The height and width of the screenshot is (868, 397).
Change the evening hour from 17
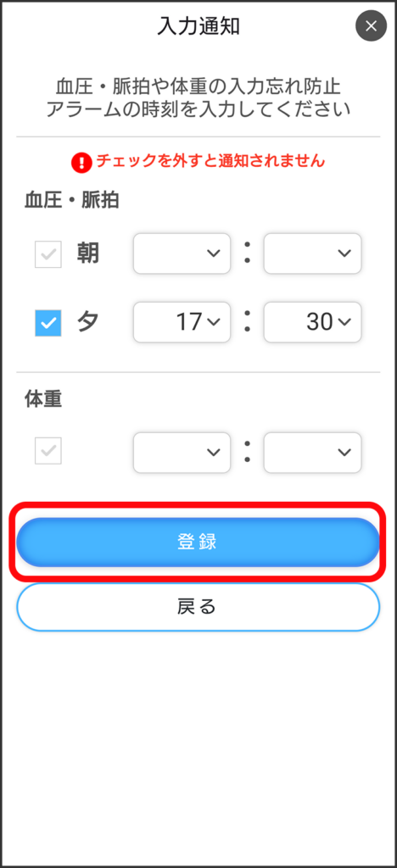point(182,322)
